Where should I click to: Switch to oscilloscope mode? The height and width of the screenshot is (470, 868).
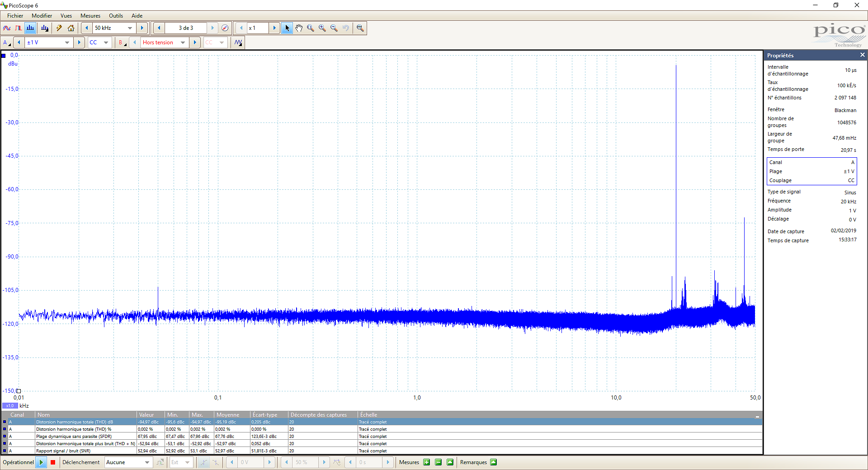tap(7, 28)
